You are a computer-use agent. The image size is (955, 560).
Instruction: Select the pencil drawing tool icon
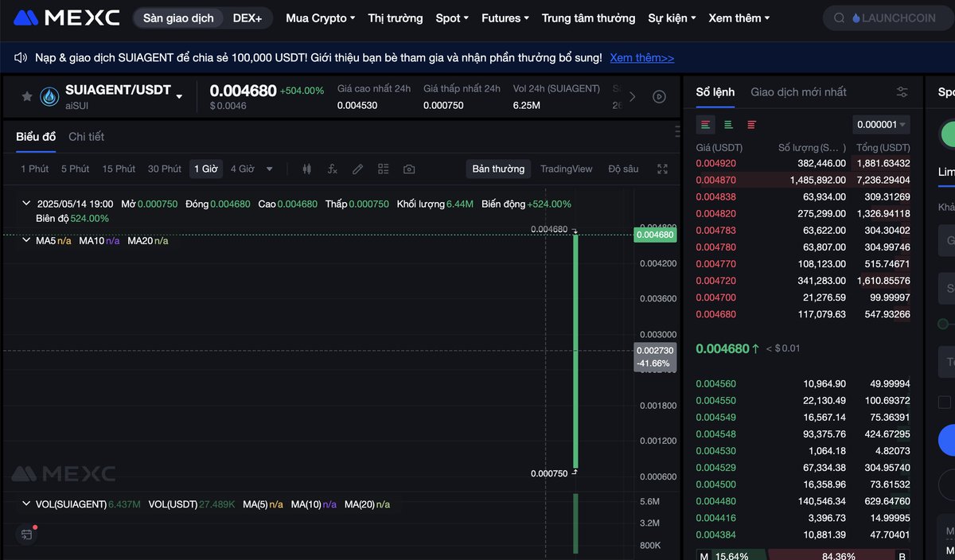tap(358, 169)
